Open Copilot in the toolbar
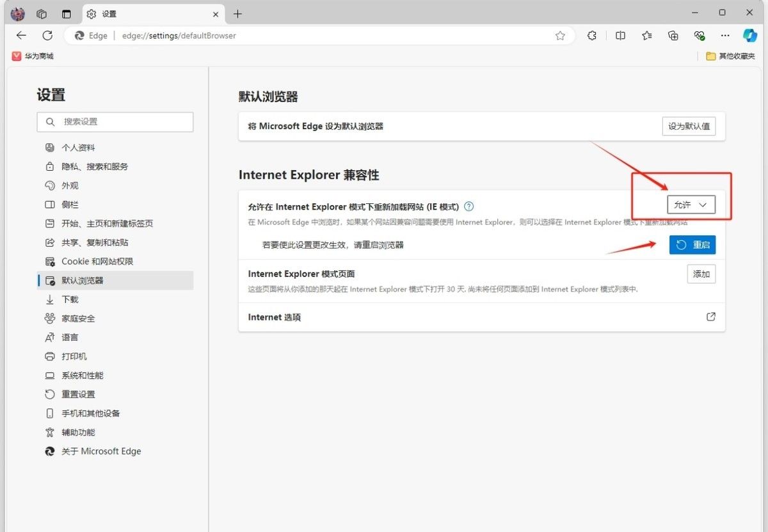768x532 pixels. click(x=749, y=36)
